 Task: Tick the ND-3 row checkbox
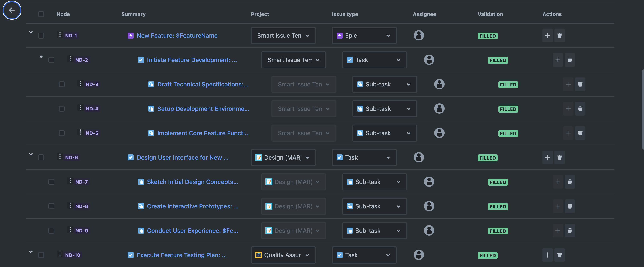[61, 85]
